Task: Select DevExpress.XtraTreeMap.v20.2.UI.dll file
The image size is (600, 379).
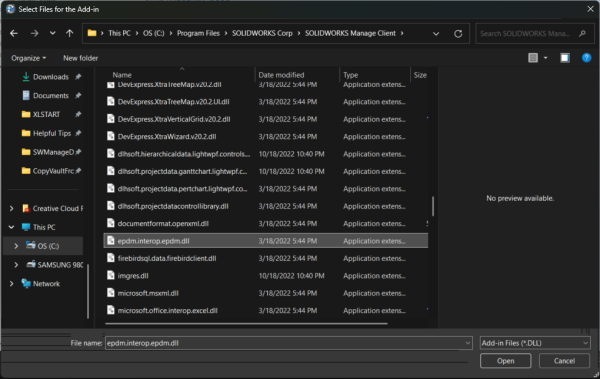Action: click(266, 102)
